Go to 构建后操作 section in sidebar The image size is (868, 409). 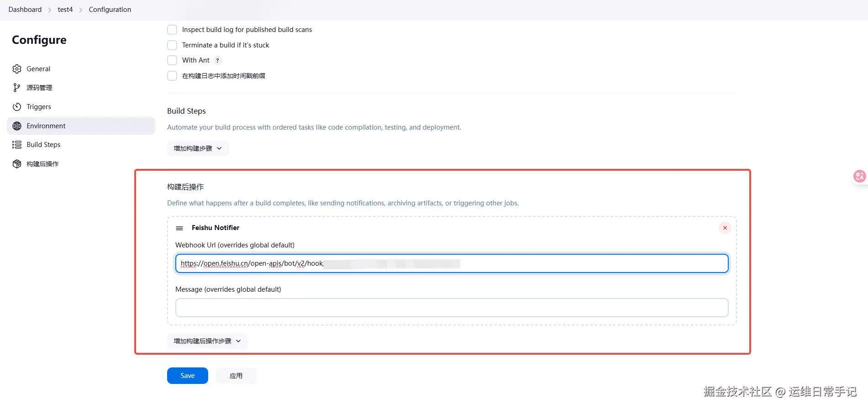click(x=81, y=164)
